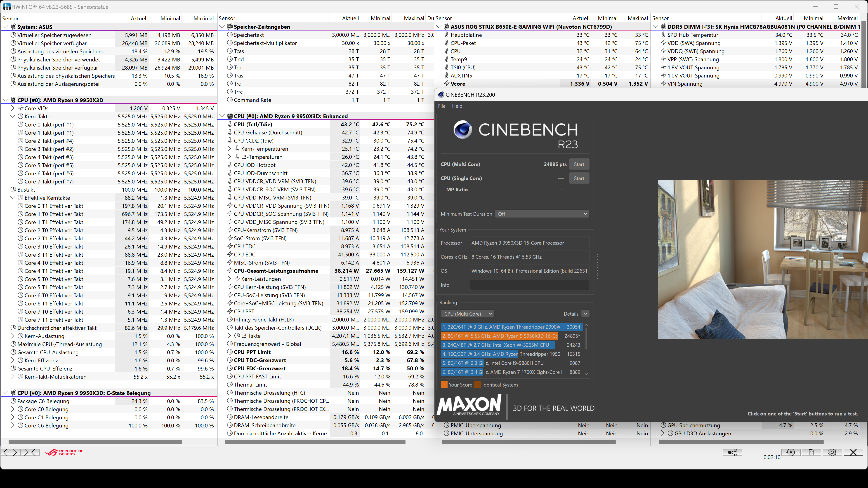Image resolution: width=868 pixels, height=488 pixels.
Task: Open Cinebench Help menu
Action: click(x=457, y=106)
